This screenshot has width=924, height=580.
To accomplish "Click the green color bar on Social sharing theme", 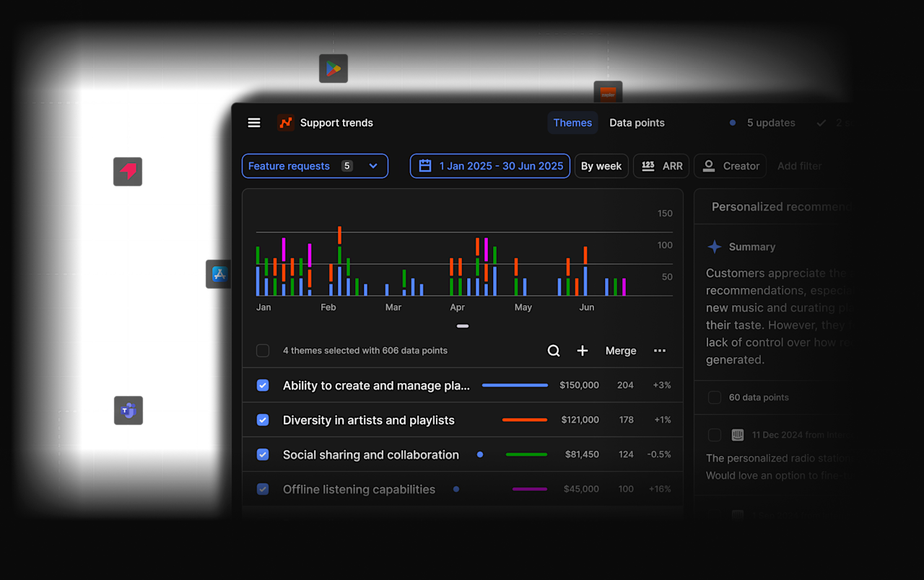I will 527,454.
